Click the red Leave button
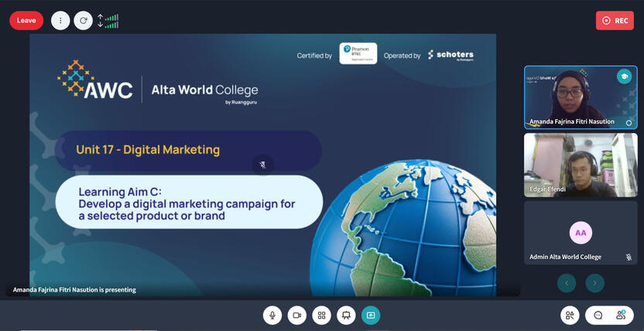Image resolution: width=644 pixels, height=331 pixels. (x=26, y=21)
